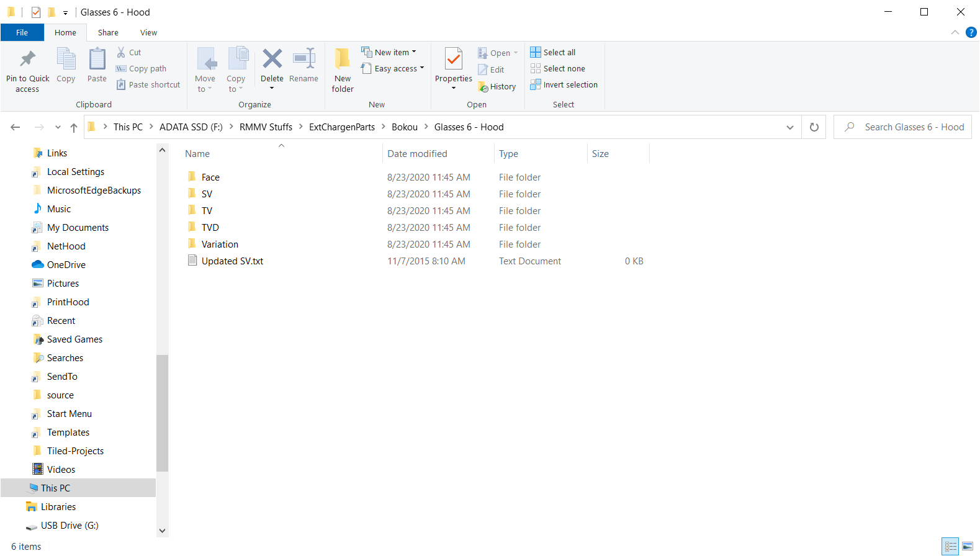
Task: Customize Quick Access Toolbar dropdown
Action: pos(65,12)
